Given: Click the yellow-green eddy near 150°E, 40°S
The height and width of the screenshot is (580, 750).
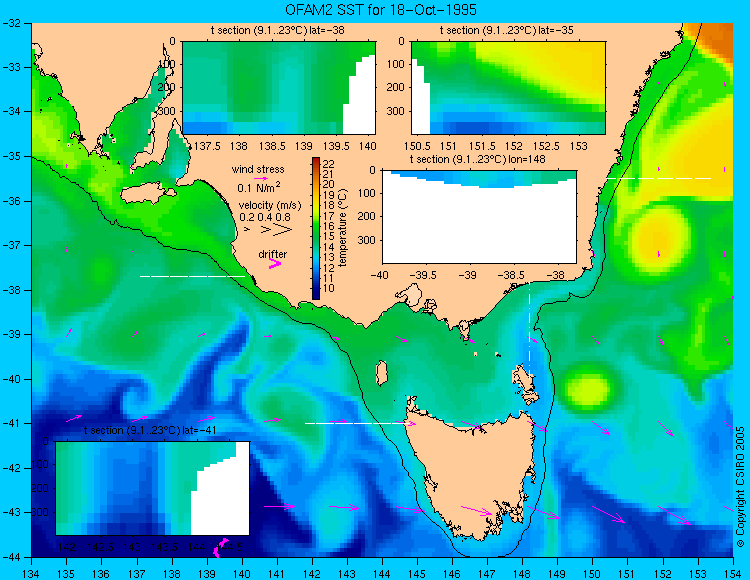Looking at the screenshot, I should pos(587,389).
